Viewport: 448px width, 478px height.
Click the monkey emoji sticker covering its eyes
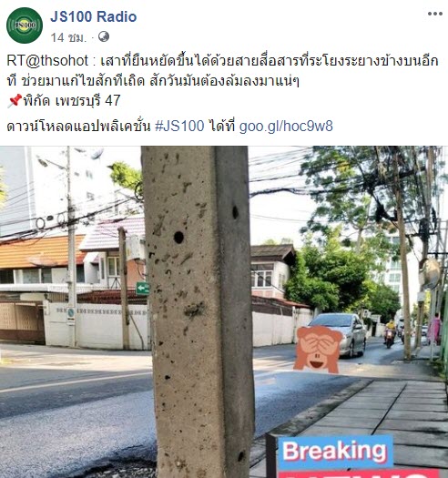click(x=319, y=349)
